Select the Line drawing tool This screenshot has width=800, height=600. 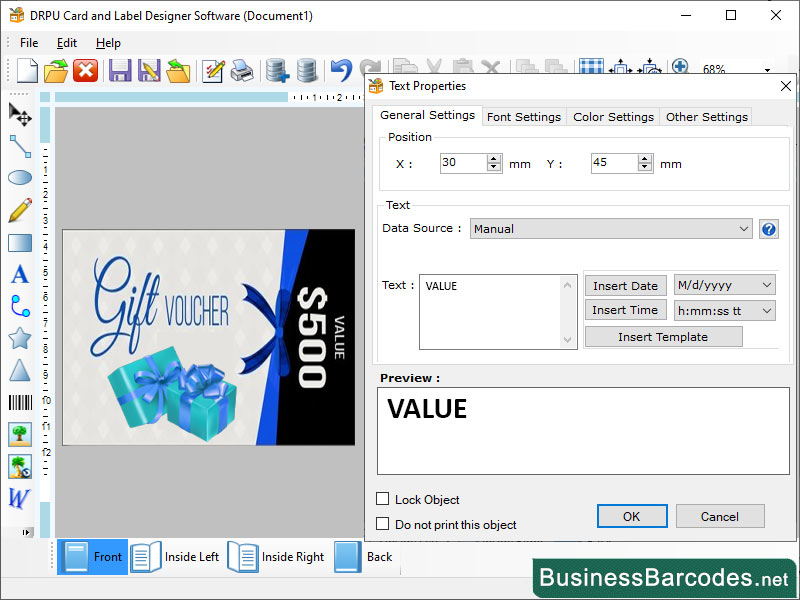[x=20, y=146]
